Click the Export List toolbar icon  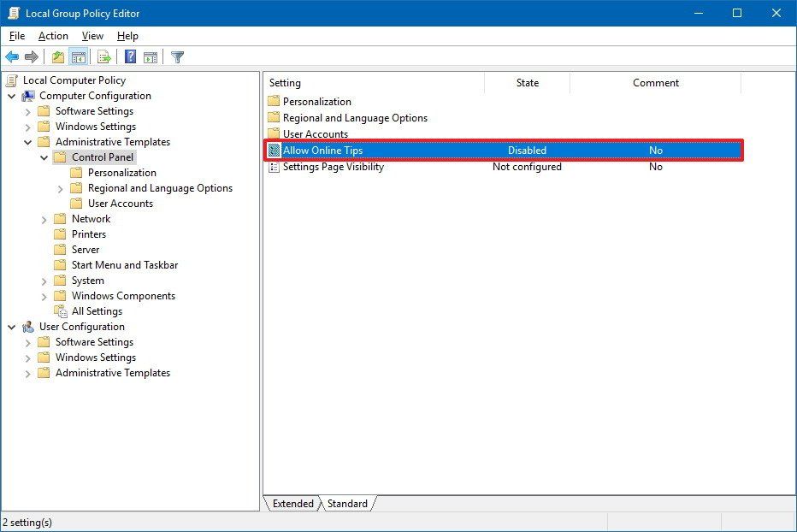[103, 56]
